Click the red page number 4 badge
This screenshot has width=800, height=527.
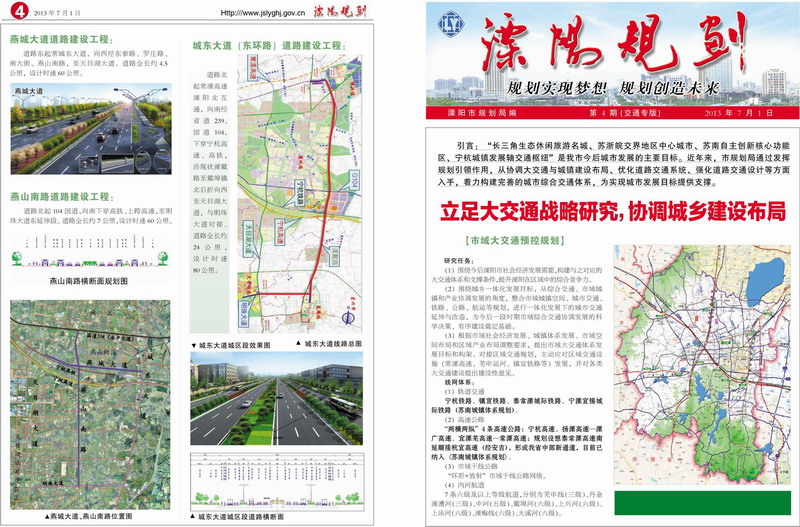[x=19, y=10]
